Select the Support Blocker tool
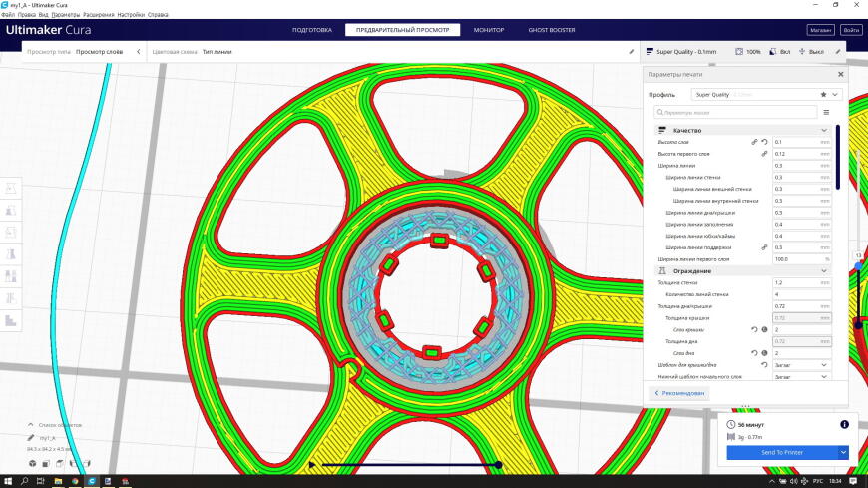 [x=11, y=298]
